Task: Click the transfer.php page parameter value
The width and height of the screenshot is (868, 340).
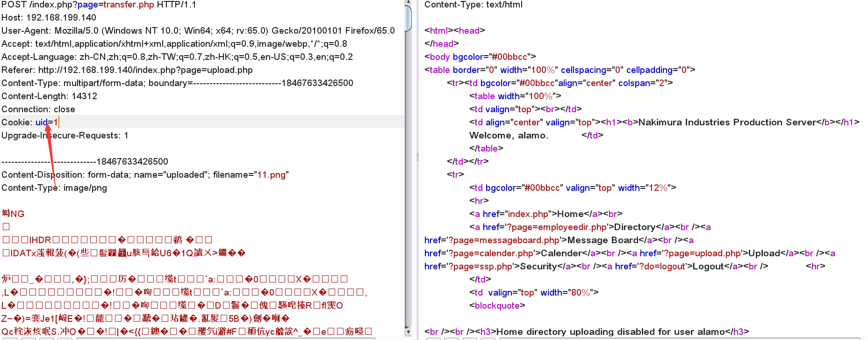Action: tap(129, 5)
